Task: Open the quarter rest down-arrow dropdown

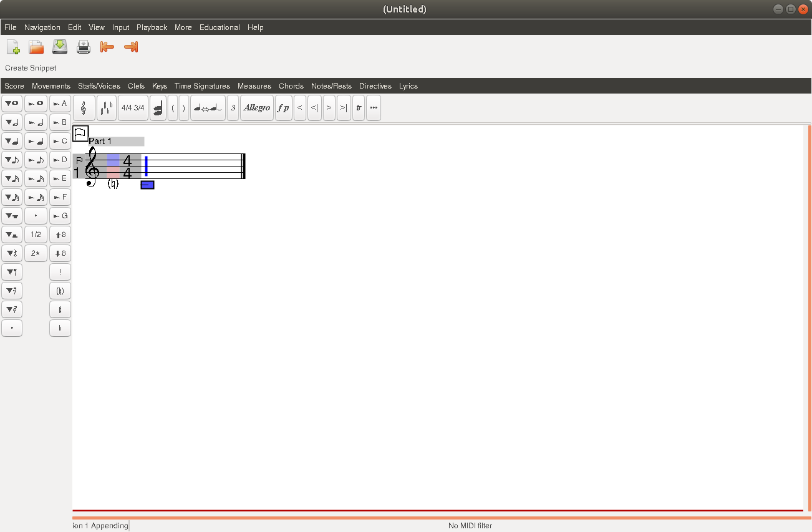Action: 12,253
